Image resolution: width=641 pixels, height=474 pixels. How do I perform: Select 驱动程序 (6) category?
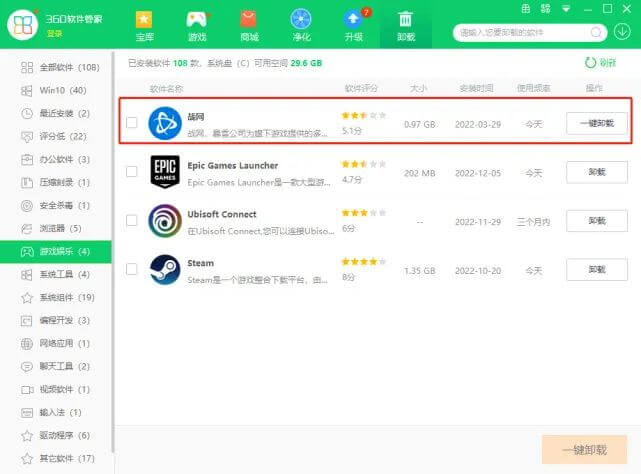[x=56, y=436]
